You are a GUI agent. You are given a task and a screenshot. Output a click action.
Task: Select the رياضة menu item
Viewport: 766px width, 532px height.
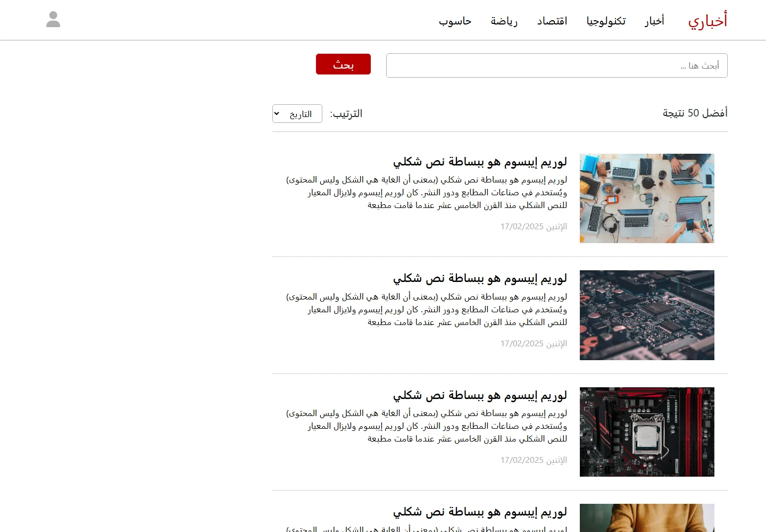tap(504, 21)
